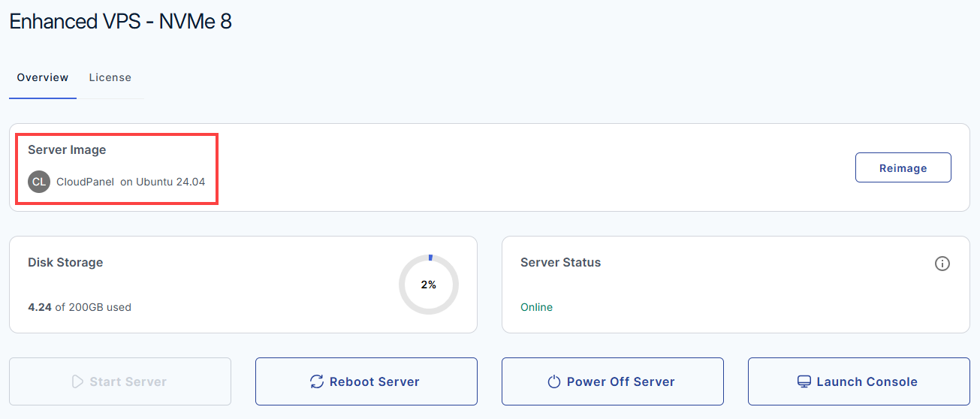
Task: Click the '4.24 of 200GB used' text
Action: (x=80, y=307)
